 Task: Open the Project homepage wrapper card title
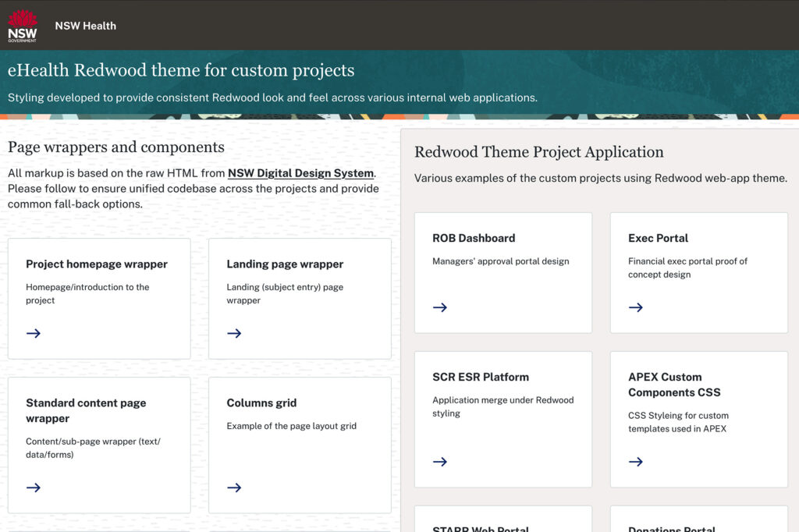pyautogui.click(x=97, y=264)
